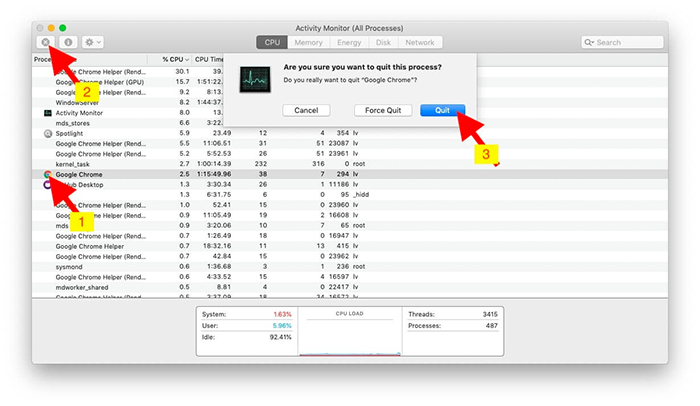Click the Google Chrome process icon
The width and height of the screenshot is (700, 406).
tap(48, 175)
